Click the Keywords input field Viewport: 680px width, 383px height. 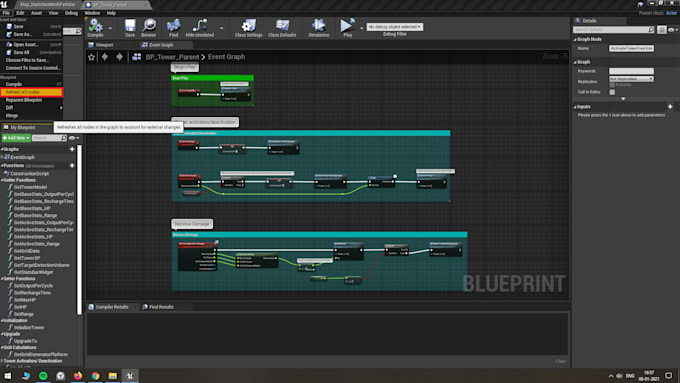coord(631,71)
